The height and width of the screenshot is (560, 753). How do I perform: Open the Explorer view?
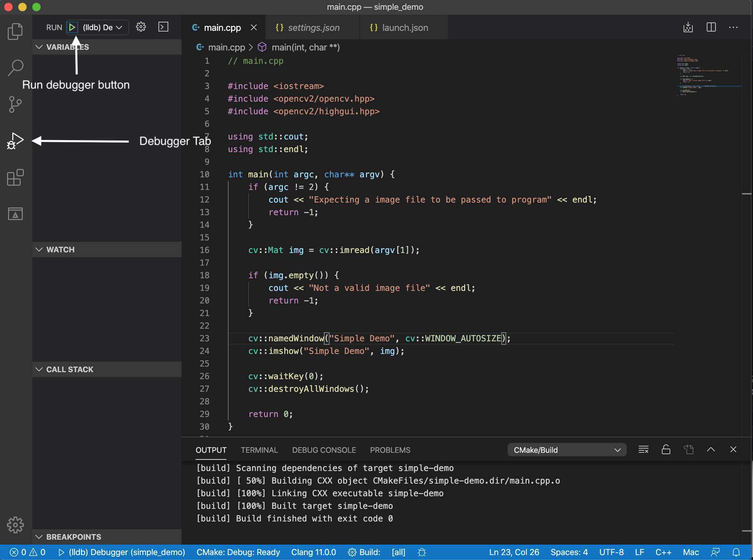tap(15, 32)
